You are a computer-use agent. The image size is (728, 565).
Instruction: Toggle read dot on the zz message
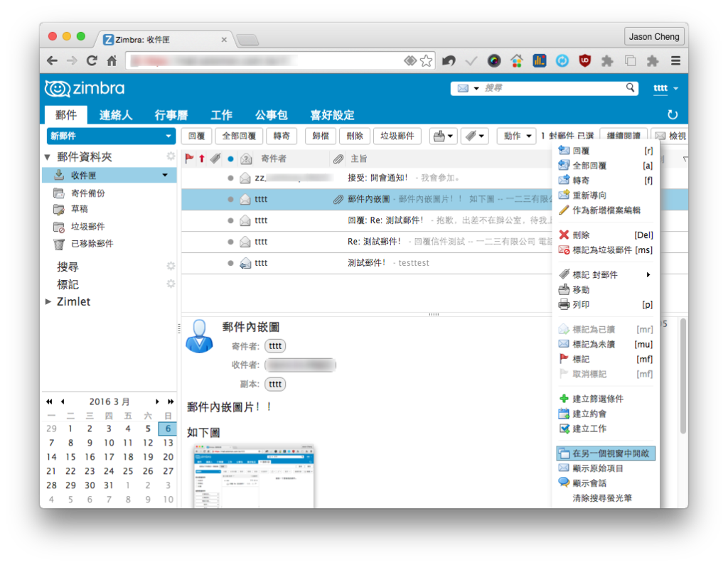click(231, 178)
